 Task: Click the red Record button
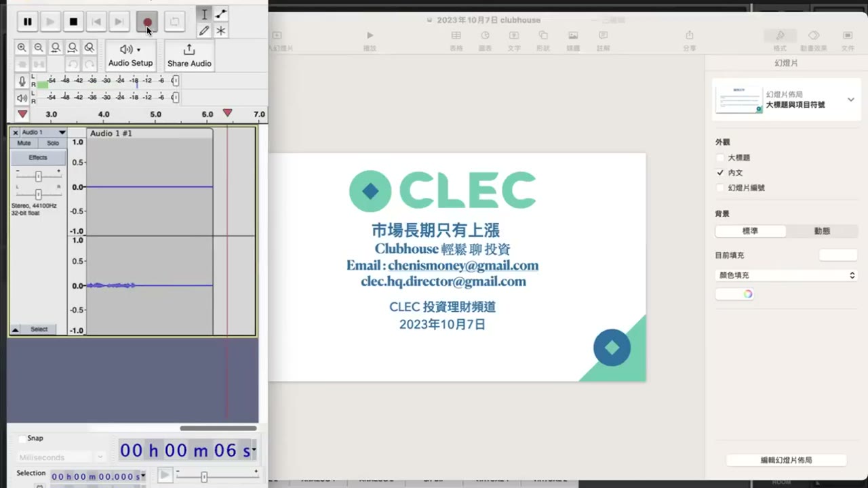(x=147, y=22)
